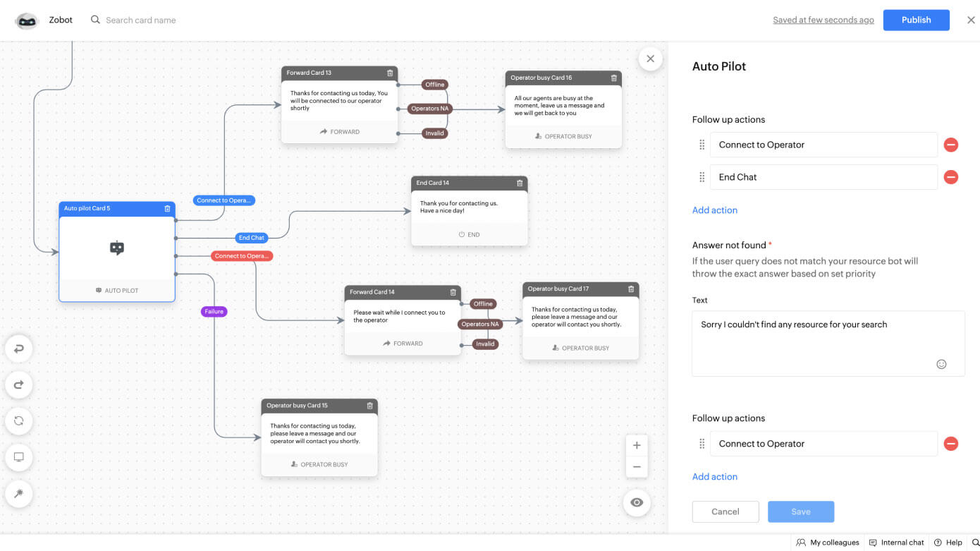The image size is (980, 551).
Task: Select the Undo icon in the left toolbar
Action: point(18,349)
